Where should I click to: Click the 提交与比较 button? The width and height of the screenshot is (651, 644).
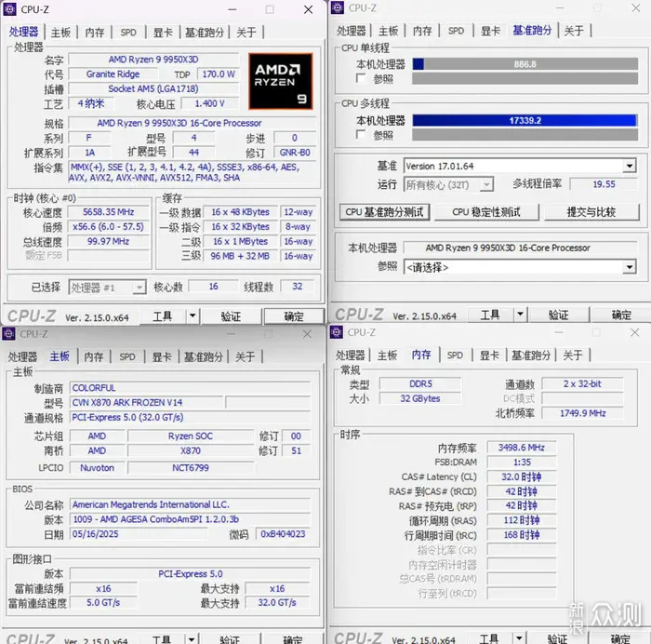click(591, 212)
